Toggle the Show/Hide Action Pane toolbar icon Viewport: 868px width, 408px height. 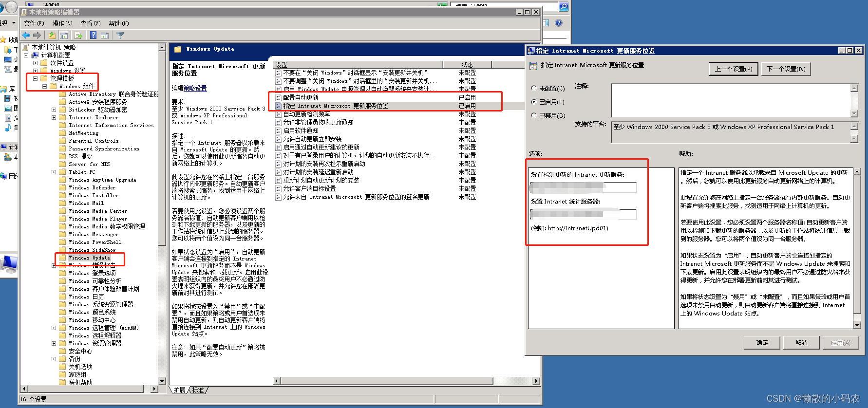click(105, 35)
